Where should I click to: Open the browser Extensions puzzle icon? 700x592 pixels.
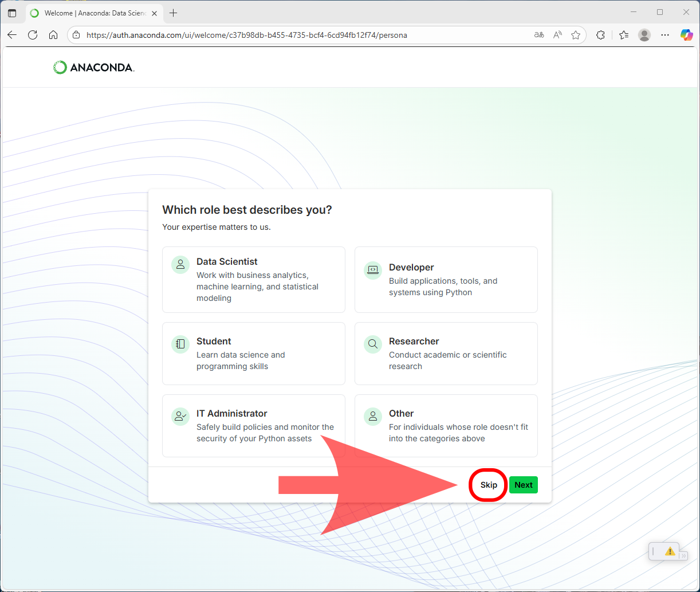(600, 35)
